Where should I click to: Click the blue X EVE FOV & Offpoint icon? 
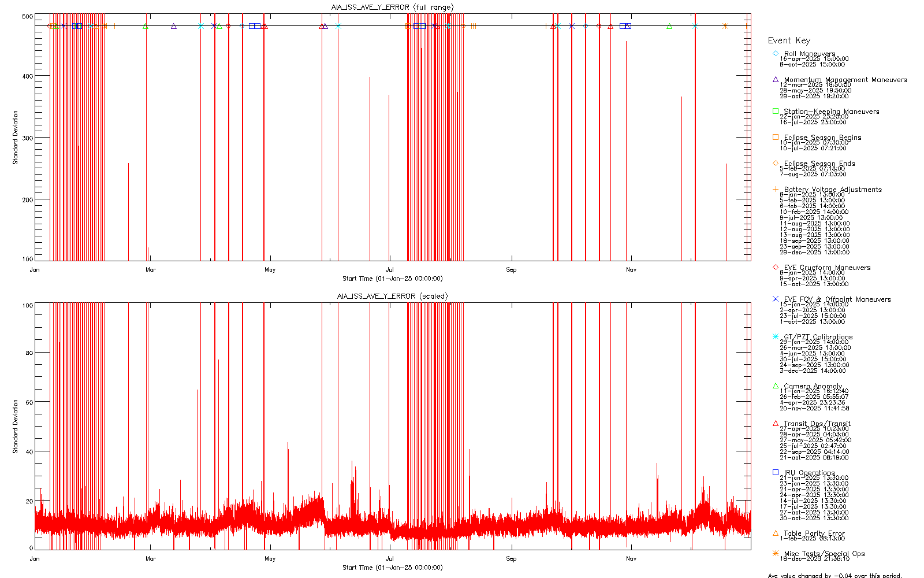tap(776, 299)
